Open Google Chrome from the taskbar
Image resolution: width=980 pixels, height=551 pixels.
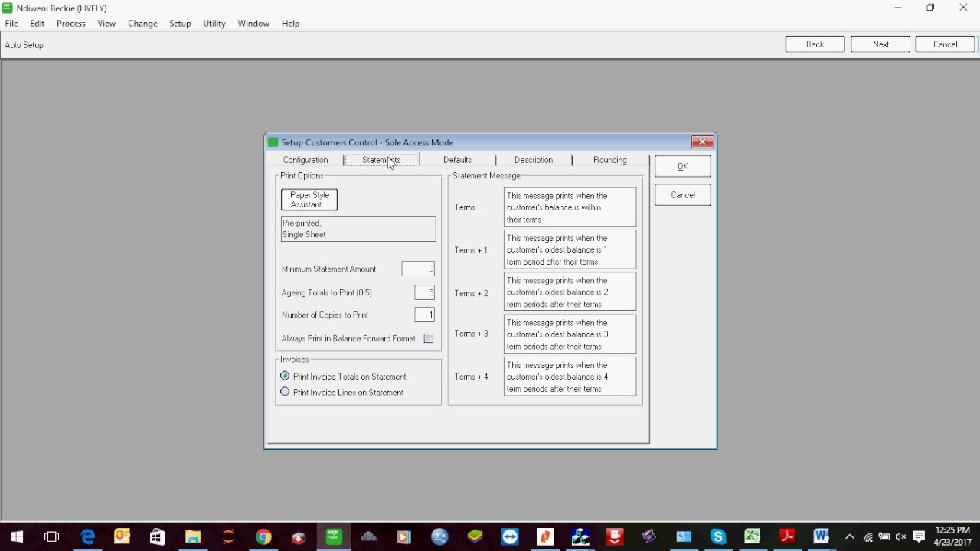tap(263, 537)
